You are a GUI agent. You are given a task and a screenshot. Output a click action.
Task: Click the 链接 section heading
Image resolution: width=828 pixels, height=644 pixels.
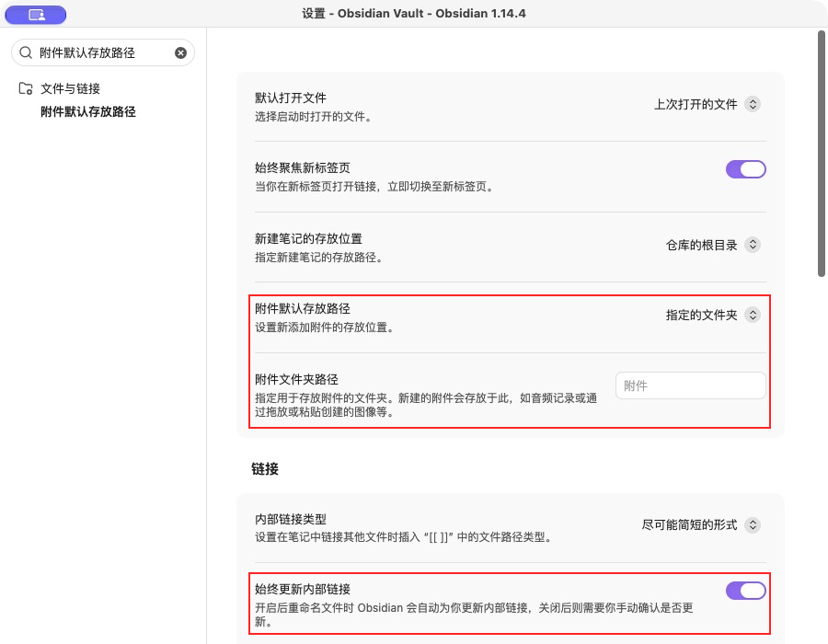(265, 469)
